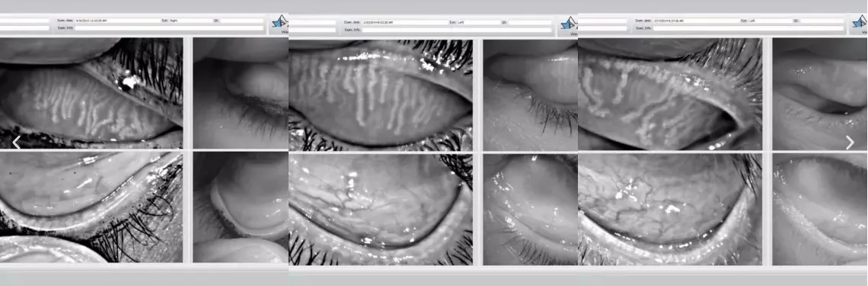Image resolution: width=868 pixels, height=286 pixels.
Task: Click the Exam Info field in the Right-eye exam header
Action: (x=169, y=27)
